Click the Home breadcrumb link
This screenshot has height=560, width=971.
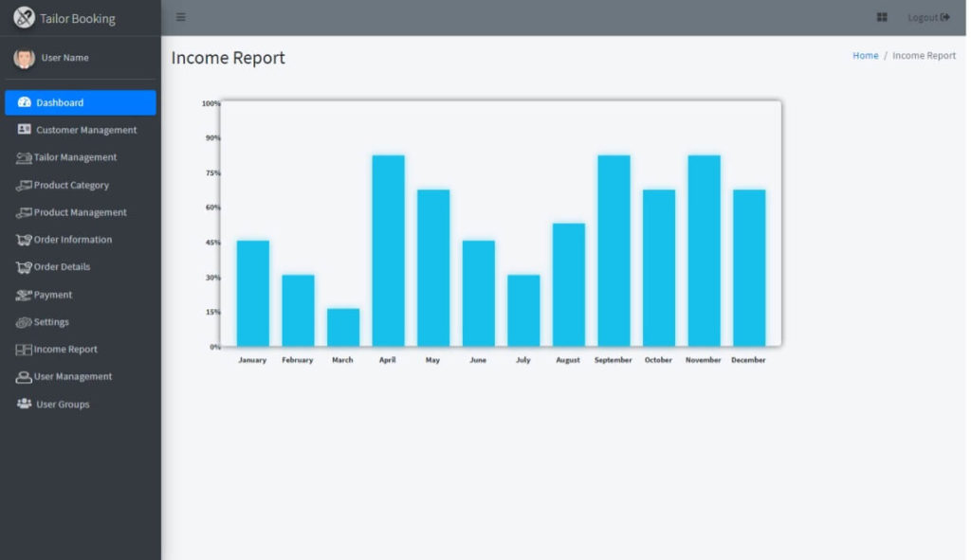(x=865, y=55)
